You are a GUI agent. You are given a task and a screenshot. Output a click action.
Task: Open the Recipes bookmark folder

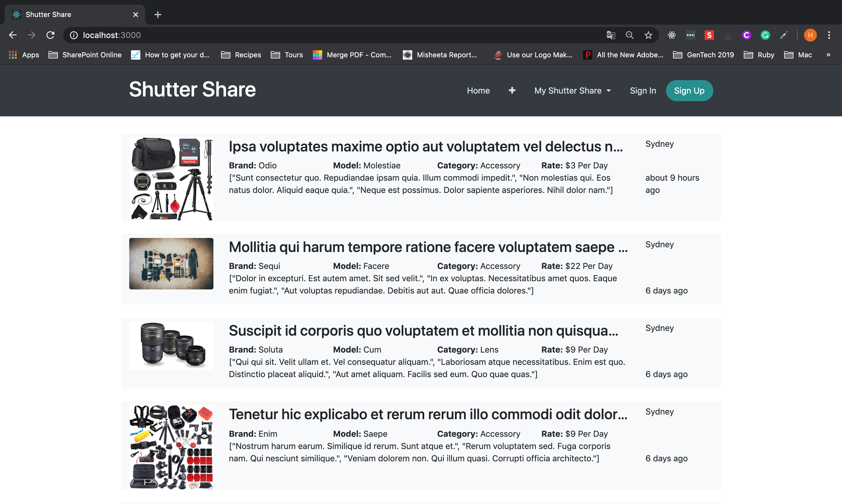click(x=241, y=55)
